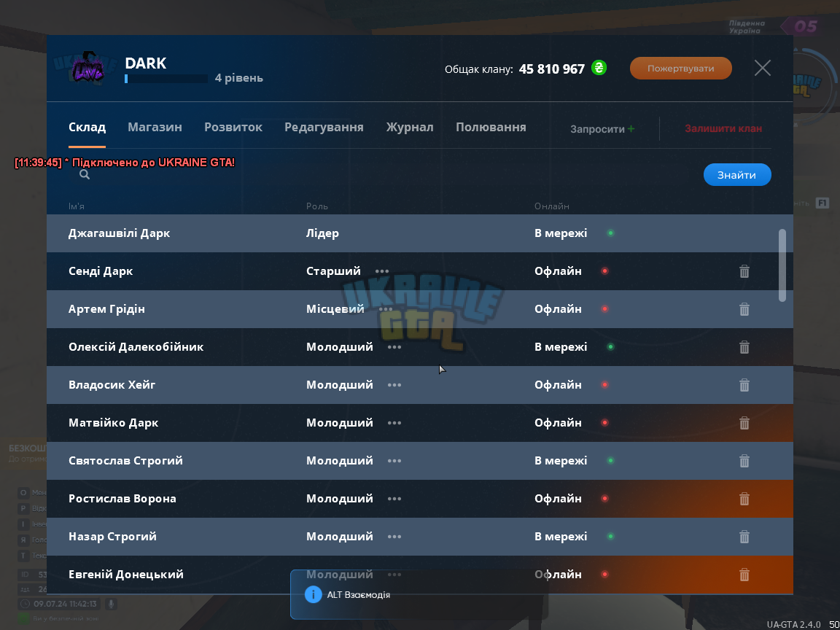Open role dots for Назар Строгий
The image size is (840, 630).
pos(394,537)
